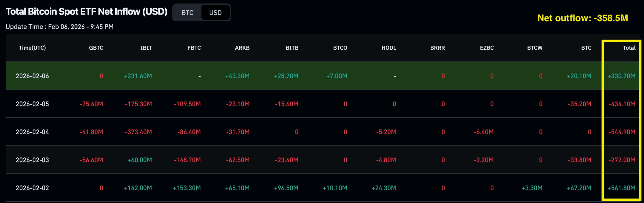The image size is (644, 203).
Task: Click the 2026-02-05 date cell
Action: click(32, 104)
